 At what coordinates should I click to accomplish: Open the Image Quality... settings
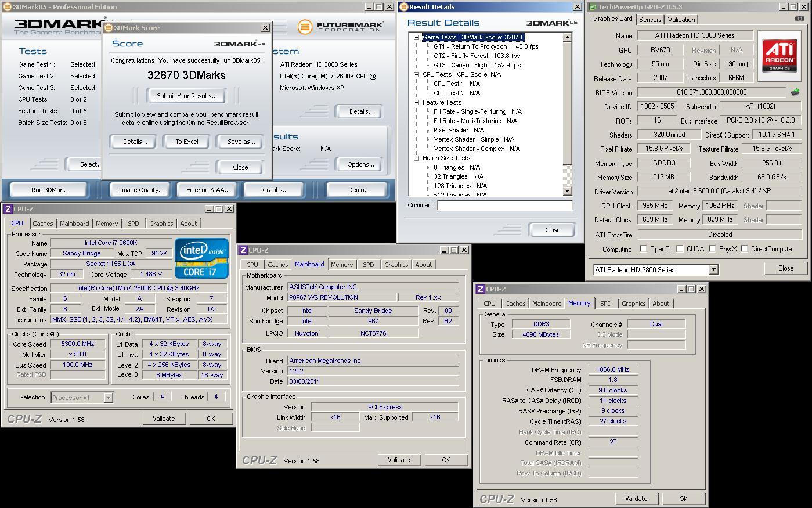coord(141,190)
